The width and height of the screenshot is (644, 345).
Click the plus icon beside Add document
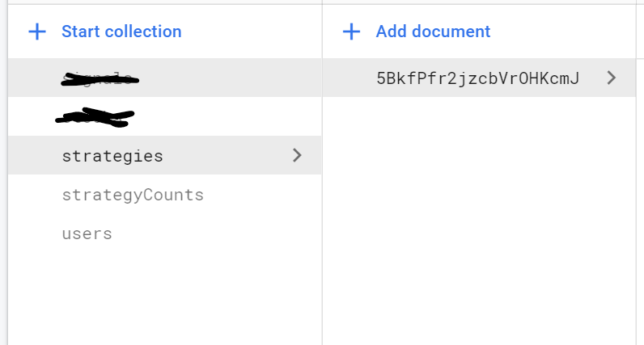[x=352, y=32]
